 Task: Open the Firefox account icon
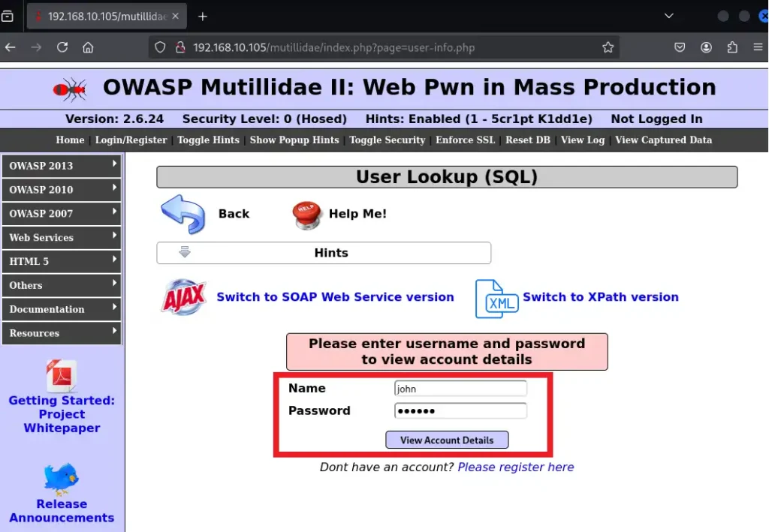click(706, 47)
